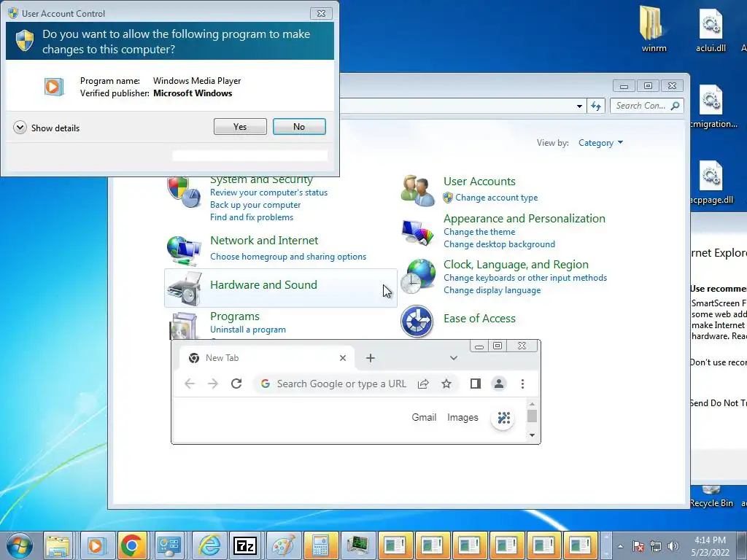Click Chrome's back arrow

click(190, 384)
